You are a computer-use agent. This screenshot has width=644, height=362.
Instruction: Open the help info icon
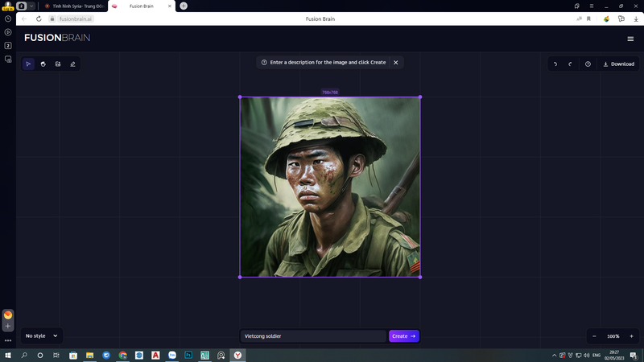pos(588,64)
